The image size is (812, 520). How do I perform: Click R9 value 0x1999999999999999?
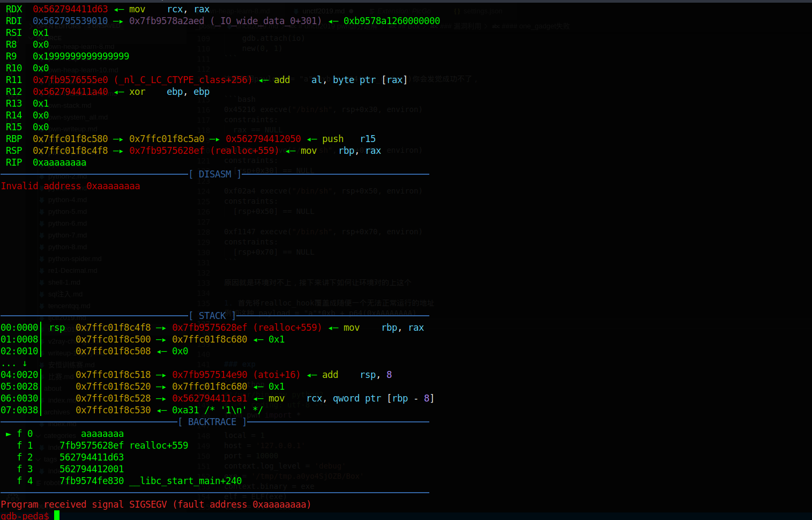pyautogui.click(x=81, y=56)
